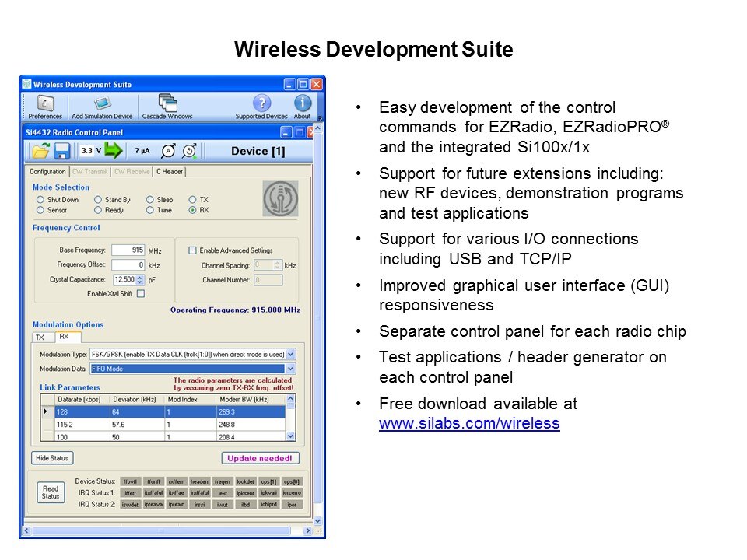
Task: Click the Crystal Capacitance spinner arrows
Action: point(140,279)
